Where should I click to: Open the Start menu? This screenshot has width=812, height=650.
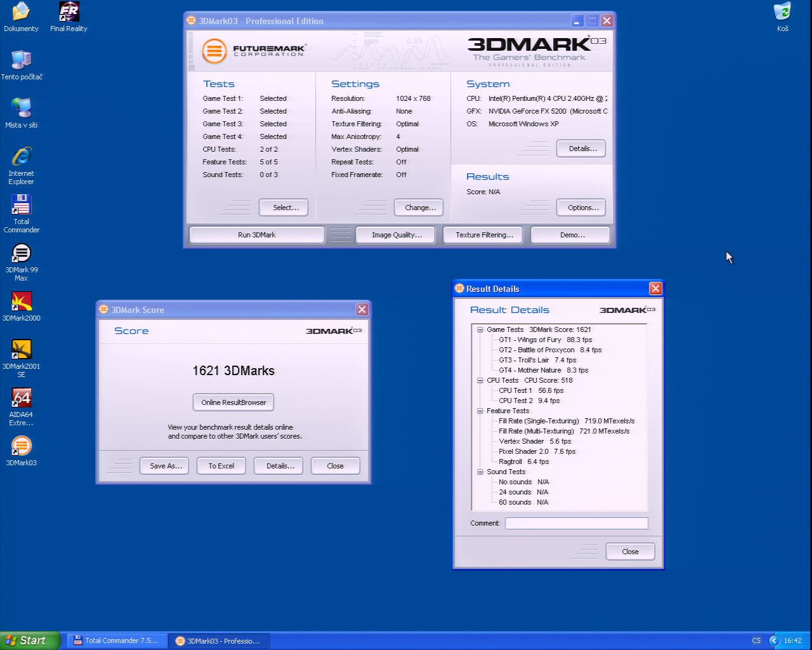click(x=30, y=640)
